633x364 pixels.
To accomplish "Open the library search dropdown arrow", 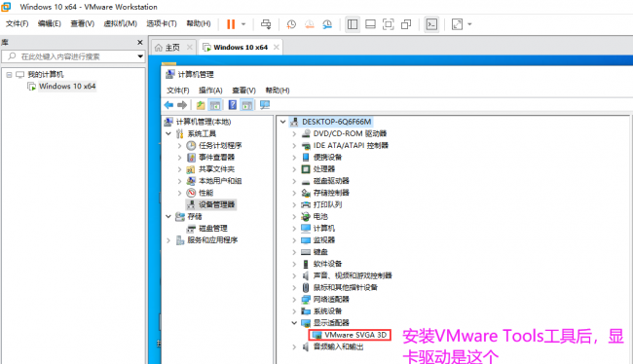I will [x=140, y=56].
